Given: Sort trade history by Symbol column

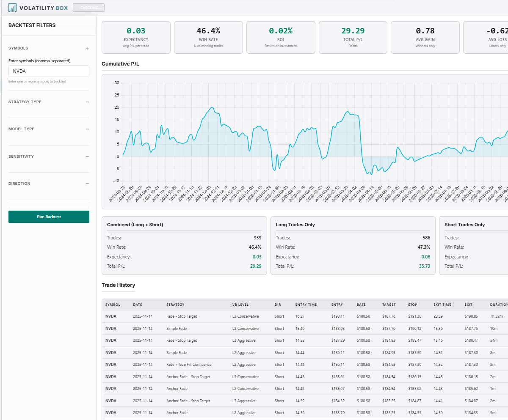Looking at the screenshot, I should 113,305.
